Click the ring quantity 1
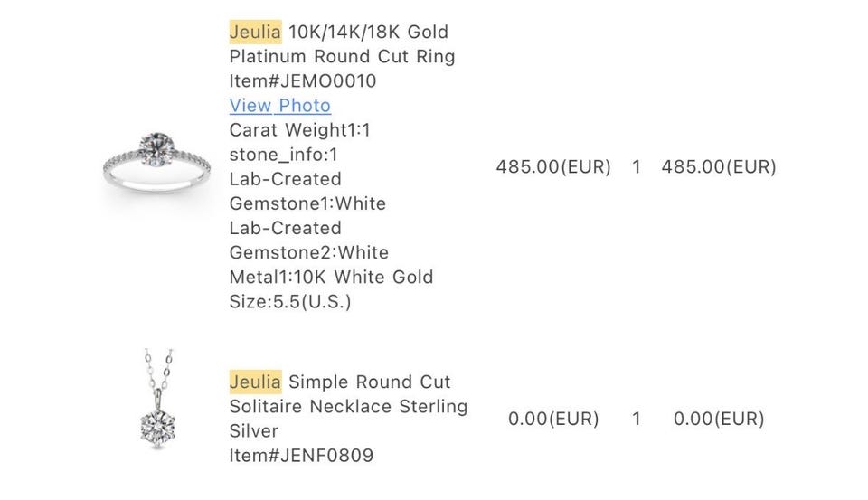Screen dimensions: 868x500 pos(636,166)
